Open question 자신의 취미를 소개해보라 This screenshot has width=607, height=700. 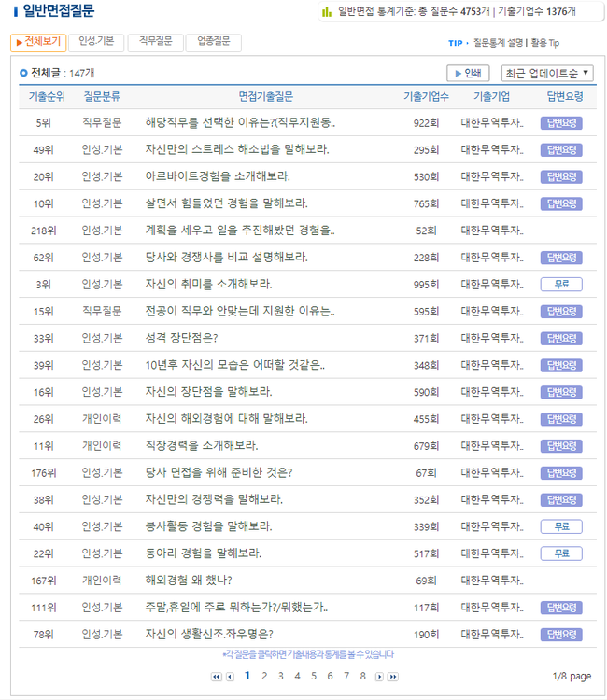coord(208,285)
